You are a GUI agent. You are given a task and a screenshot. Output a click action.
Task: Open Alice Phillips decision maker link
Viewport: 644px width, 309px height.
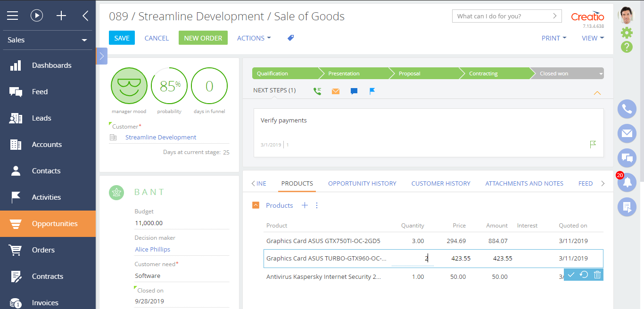[152, 249]
